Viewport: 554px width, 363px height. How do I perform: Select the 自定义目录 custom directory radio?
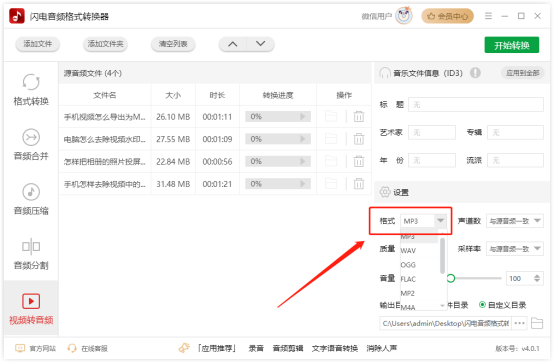tap(482, 305)
